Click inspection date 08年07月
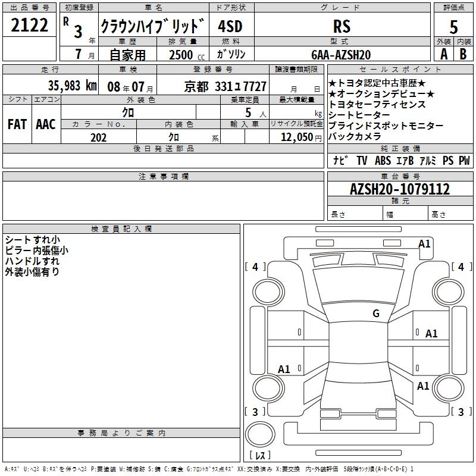The width and height of the screenshot is (476, 476). tap(130, 87)
